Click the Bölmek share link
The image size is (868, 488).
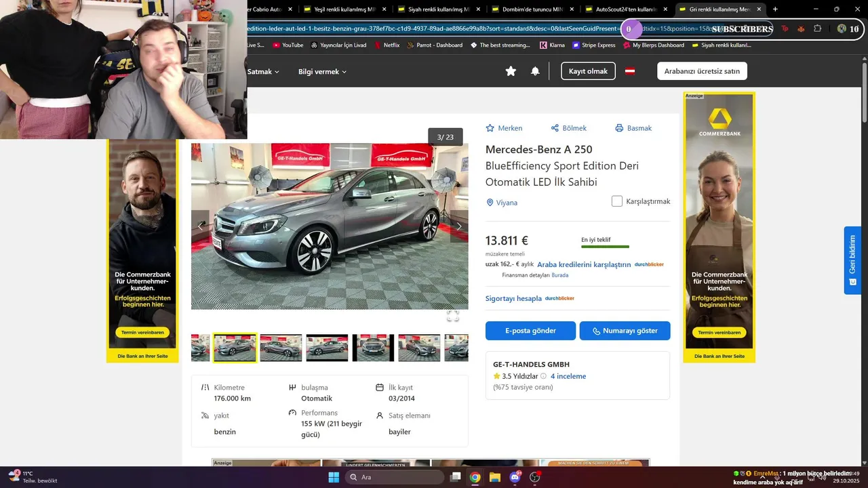coord(568,128)
